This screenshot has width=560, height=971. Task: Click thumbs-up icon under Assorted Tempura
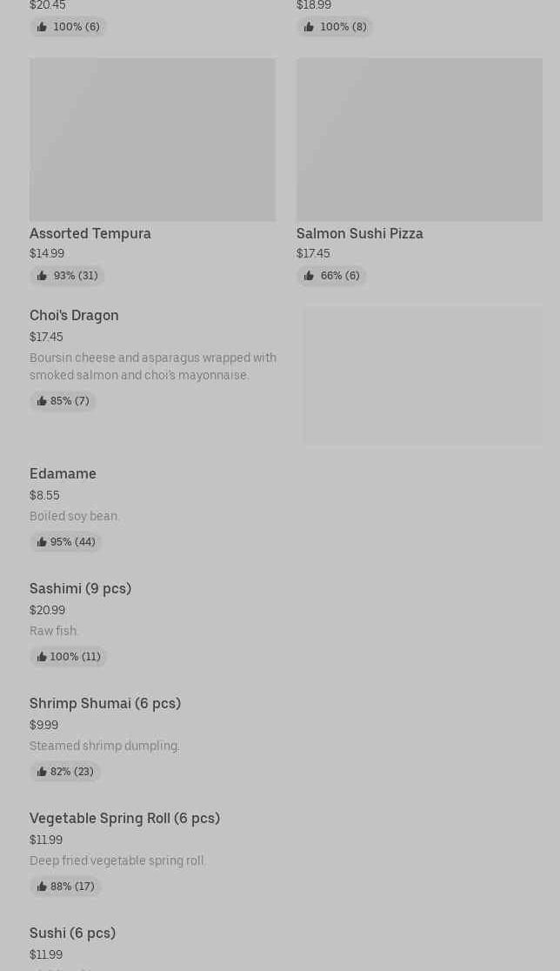click(42, 276)
